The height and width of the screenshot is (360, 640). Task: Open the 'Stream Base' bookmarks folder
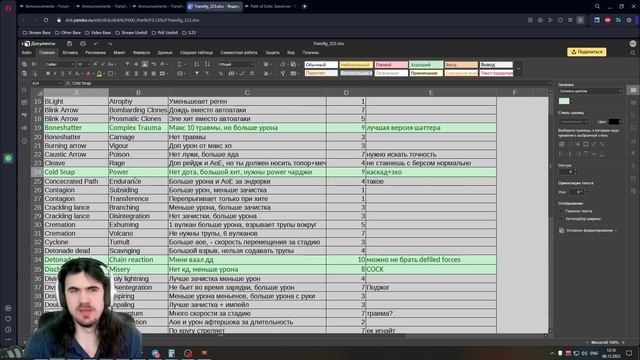click(x=37, y=32)
